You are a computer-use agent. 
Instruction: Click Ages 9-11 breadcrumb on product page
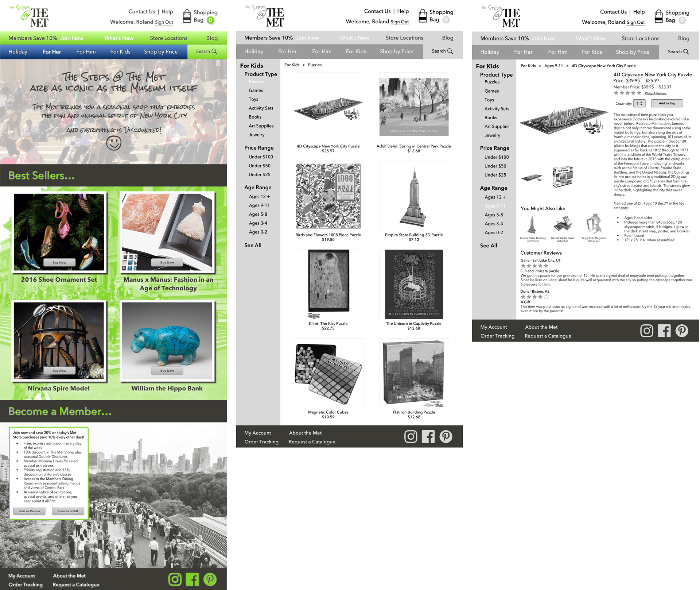pos(553,66)
